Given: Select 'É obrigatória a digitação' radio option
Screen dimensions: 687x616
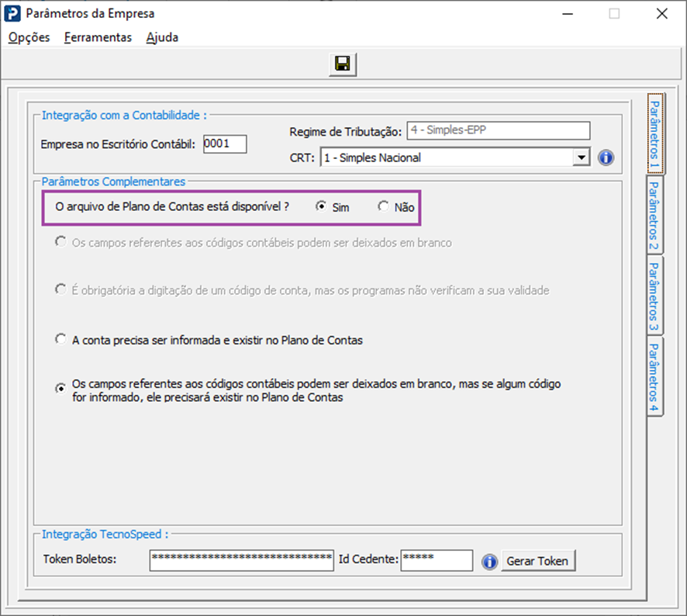Looking at the screenshot, I should [x=60, y=289].
